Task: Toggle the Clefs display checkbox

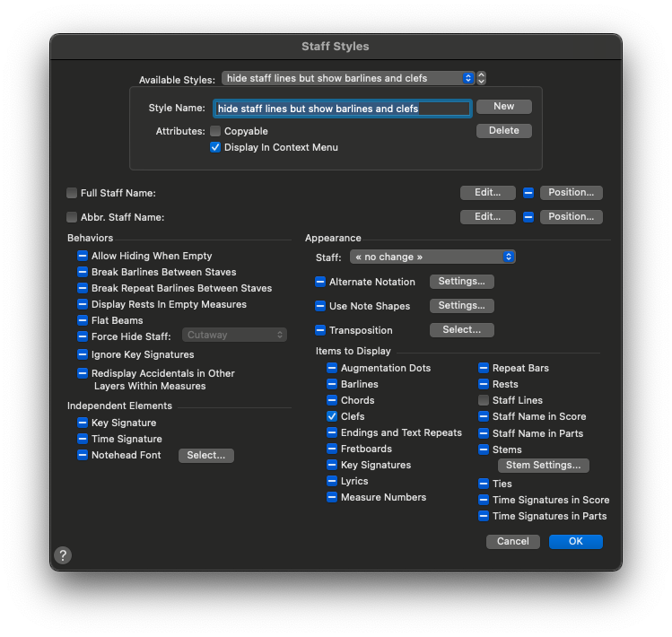Action: tap(332, 416)
